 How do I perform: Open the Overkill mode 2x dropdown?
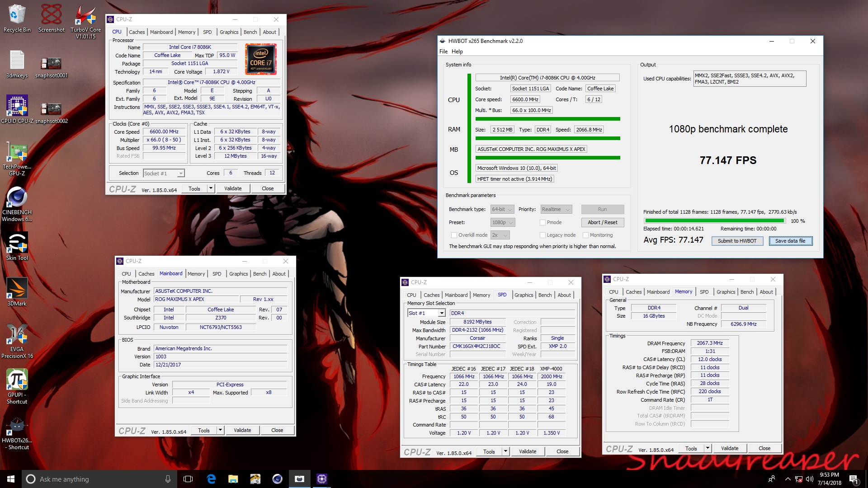[x=500, y=235]
